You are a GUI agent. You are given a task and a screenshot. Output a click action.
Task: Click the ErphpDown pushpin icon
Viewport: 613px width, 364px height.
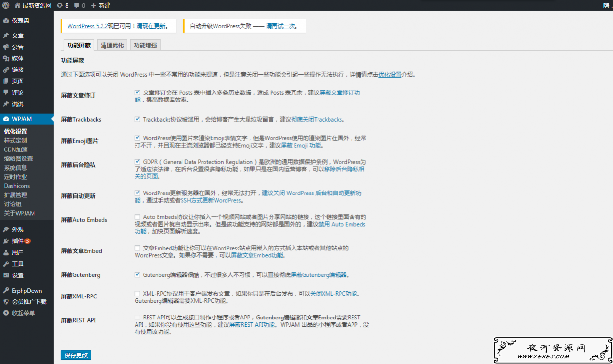pos(6,291)
